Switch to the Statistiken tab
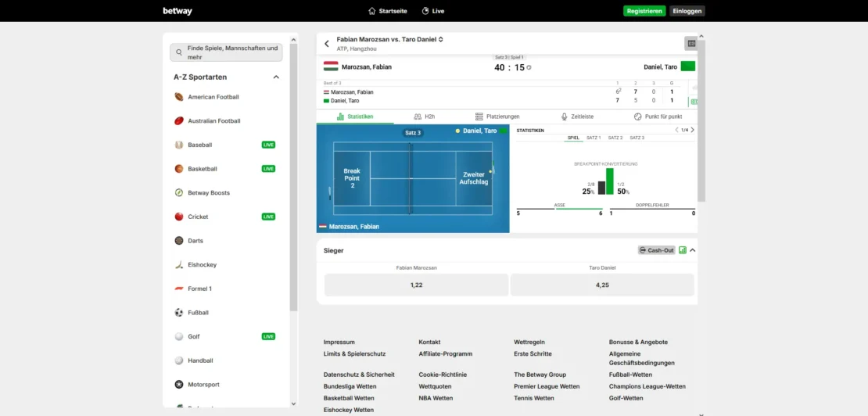The height and width of the screenshot is (416, 868). 355,117
